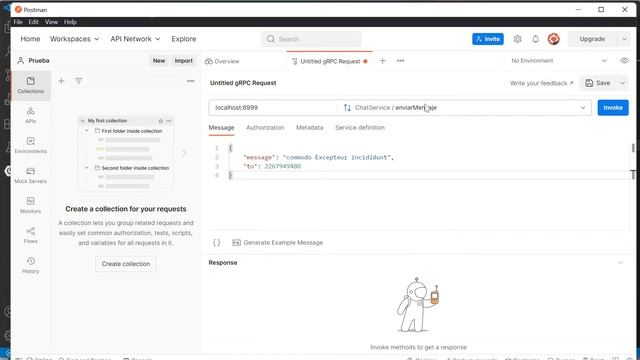Click the next arrow beside the collection illustration
This screenshot has width=640, height=360.
[x=184, y=153]
